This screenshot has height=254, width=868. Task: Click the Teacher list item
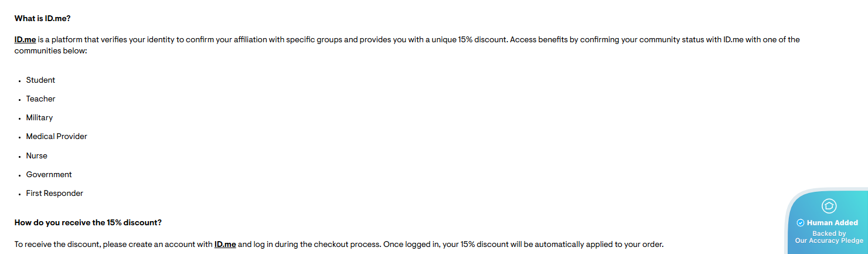(x=40, y=99)
